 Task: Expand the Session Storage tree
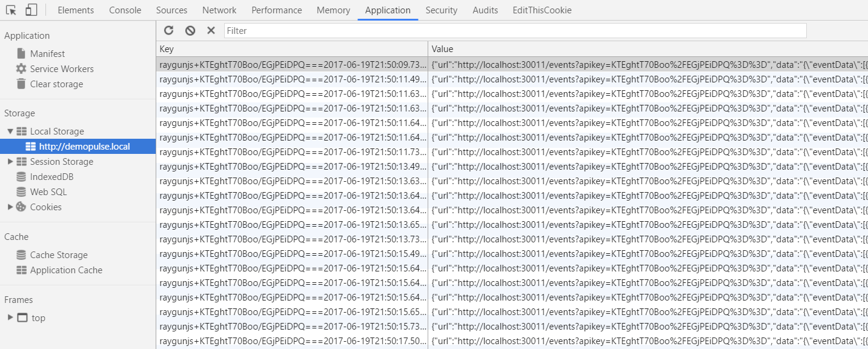coord(12,161)
